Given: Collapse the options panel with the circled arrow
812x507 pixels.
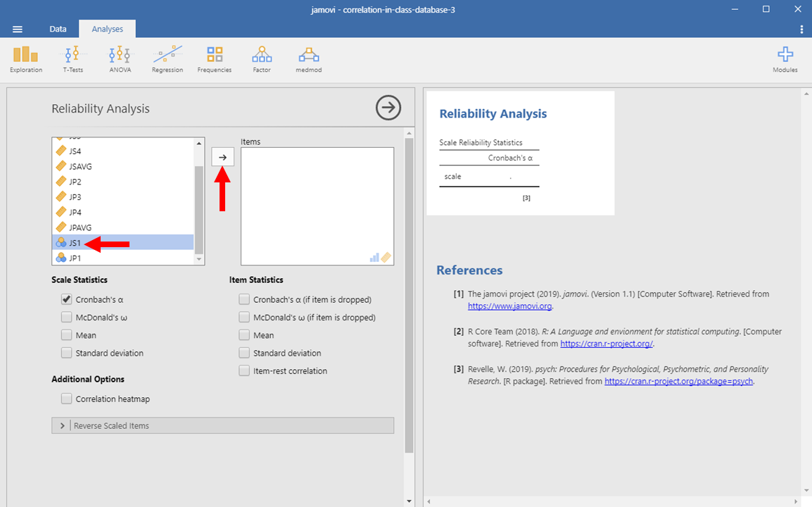Looking at the screenshot, I should point(388,108).
